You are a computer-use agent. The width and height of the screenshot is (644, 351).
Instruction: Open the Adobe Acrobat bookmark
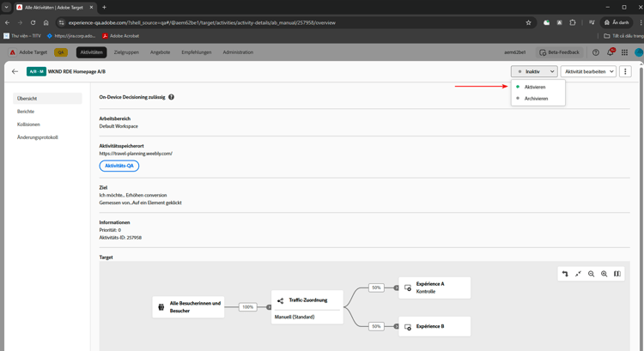tap(121, 36)
